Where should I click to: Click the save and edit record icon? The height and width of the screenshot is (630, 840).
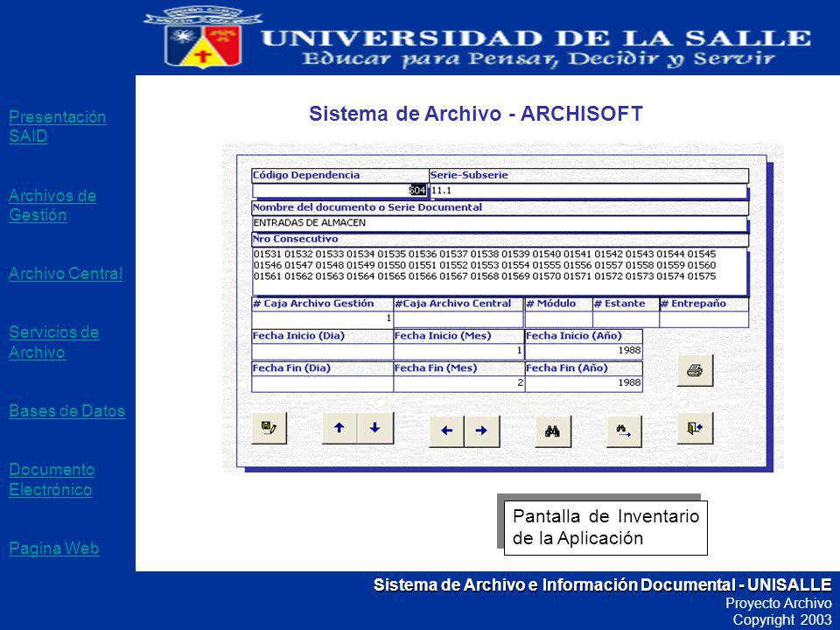269,428
